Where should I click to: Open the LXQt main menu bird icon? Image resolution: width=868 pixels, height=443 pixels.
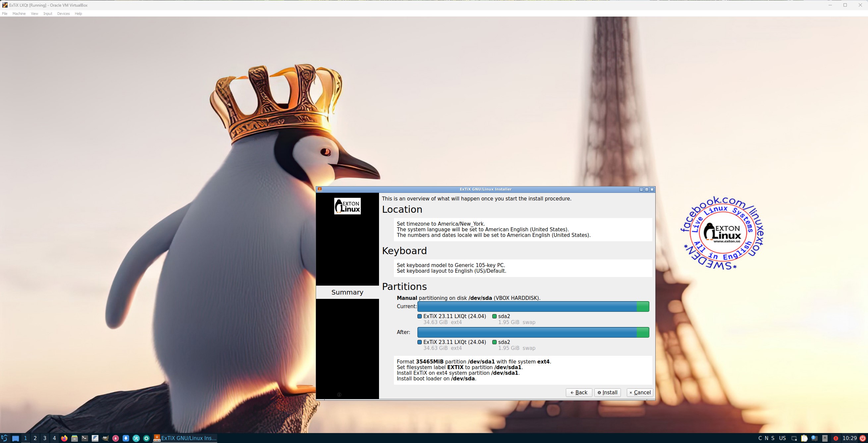coord(4,438)
